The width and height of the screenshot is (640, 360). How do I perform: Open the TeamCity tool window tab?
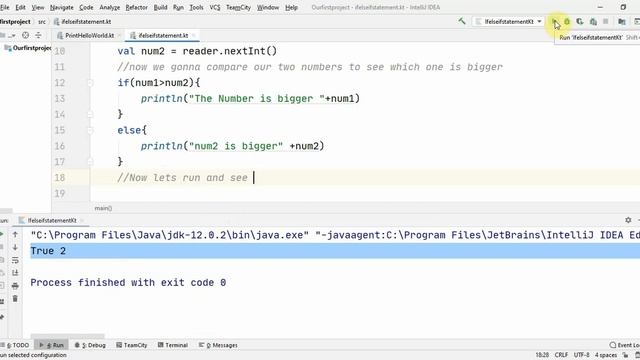(131, 345)
